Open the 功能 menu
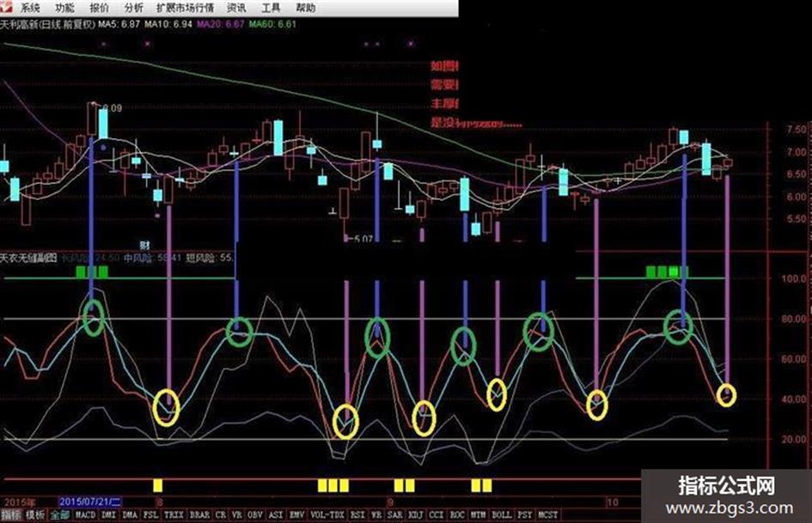 pos(64,8)
